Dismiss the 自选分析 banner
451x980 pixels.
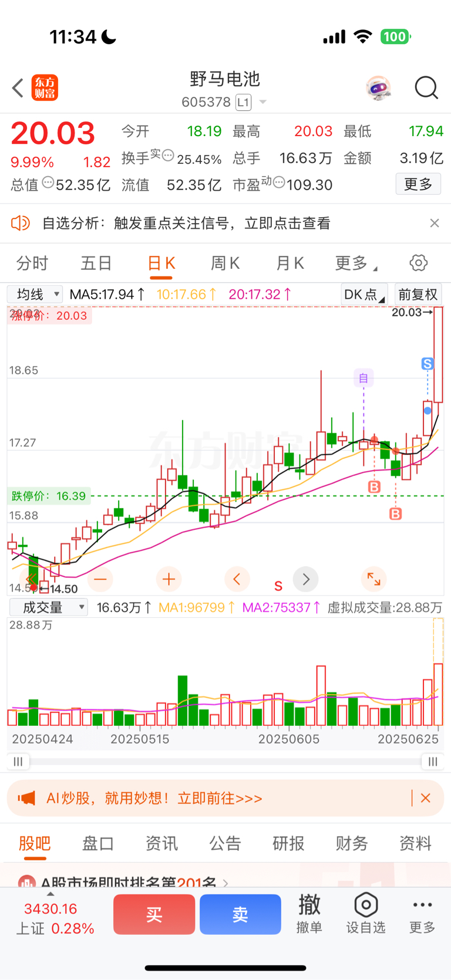435,223
